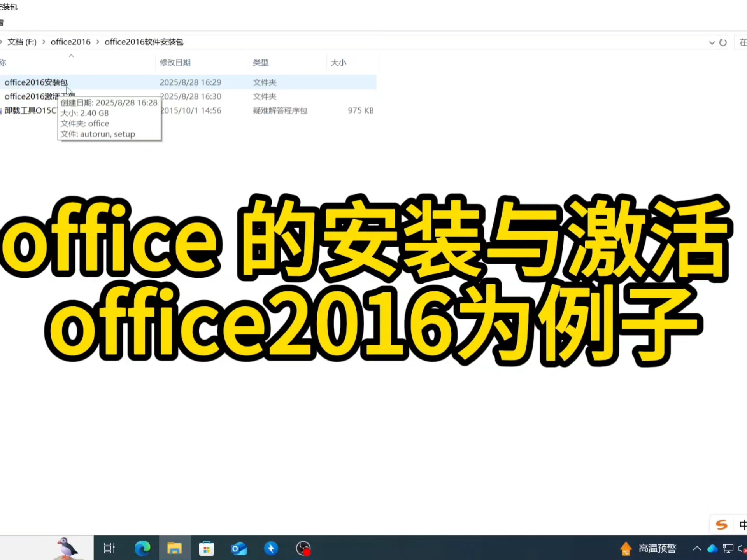Click the 疑难解答程序包 type cell
The height and width of the screenshot is (560, 747).
(x=280, y=110)
